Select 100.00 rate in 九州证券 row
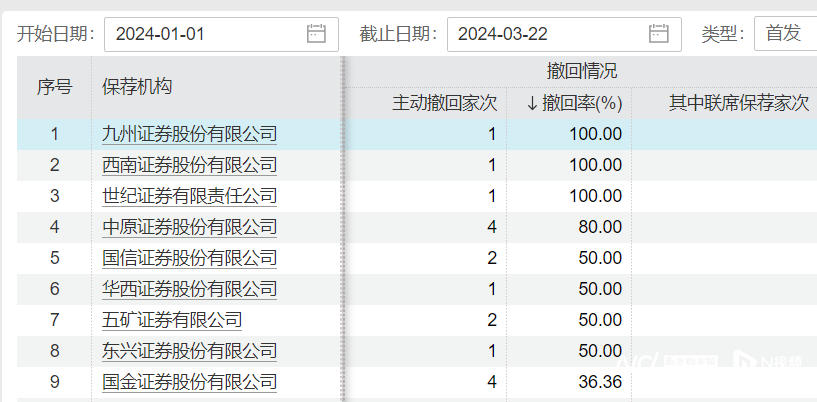 coord(596,134)
